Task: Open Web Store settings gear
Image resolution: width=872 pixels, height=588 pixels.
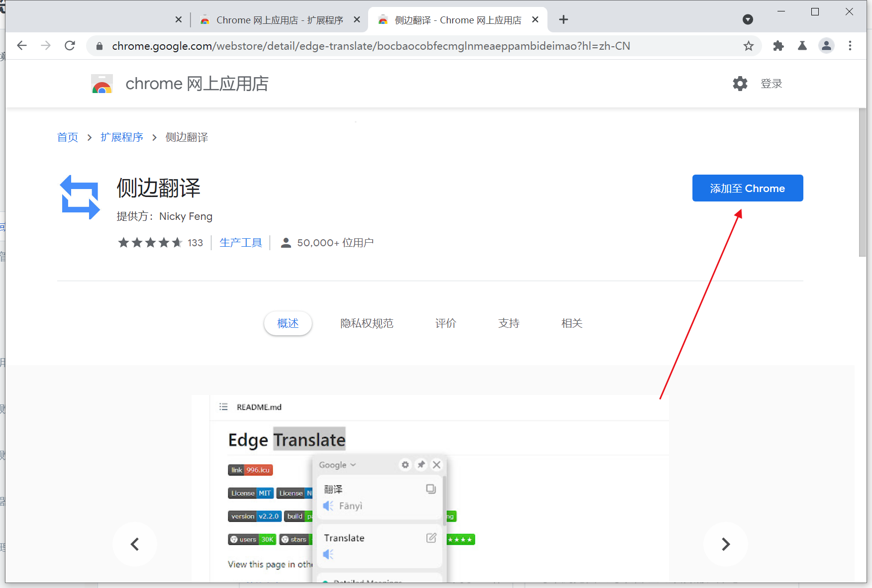Action: [x=740, y=84]
